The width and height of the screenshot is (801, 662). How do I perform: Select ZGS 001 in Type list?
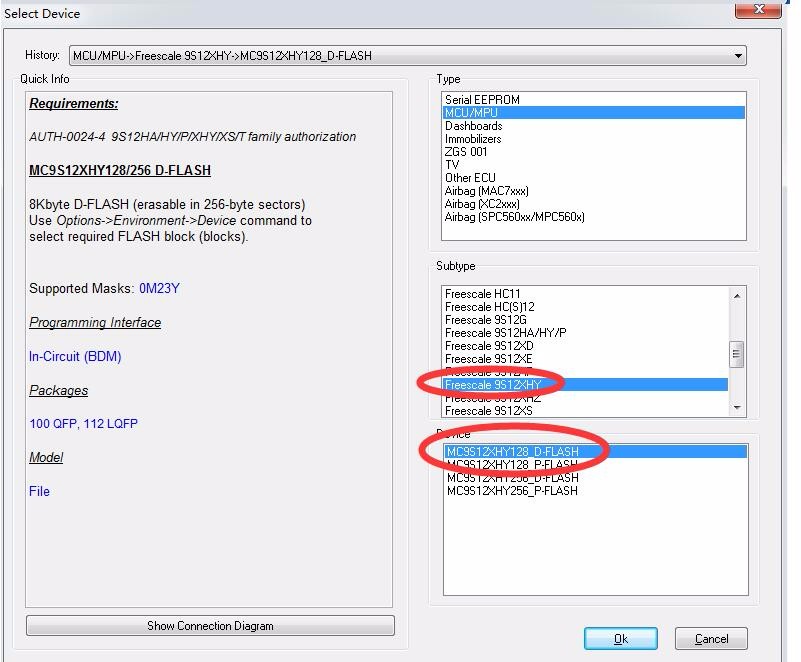click(593, 152)
